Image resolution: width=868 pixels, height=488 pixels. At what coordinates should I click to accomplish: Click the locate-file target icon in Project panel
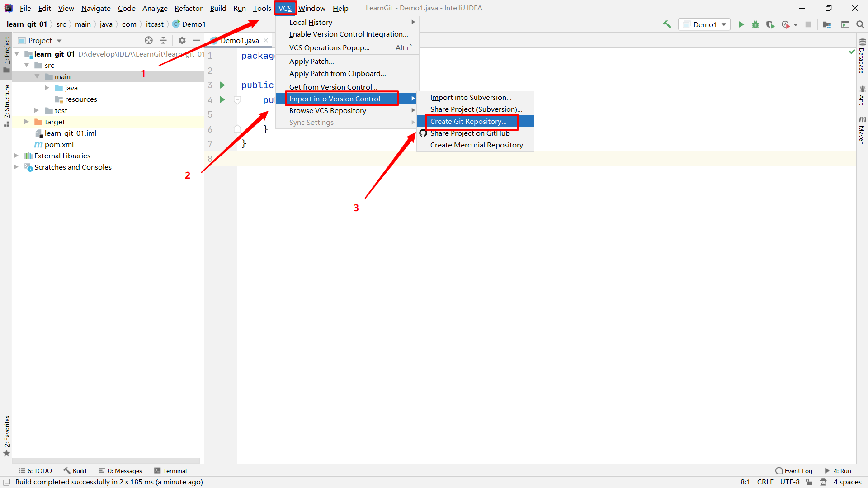(x=149, y=40)
